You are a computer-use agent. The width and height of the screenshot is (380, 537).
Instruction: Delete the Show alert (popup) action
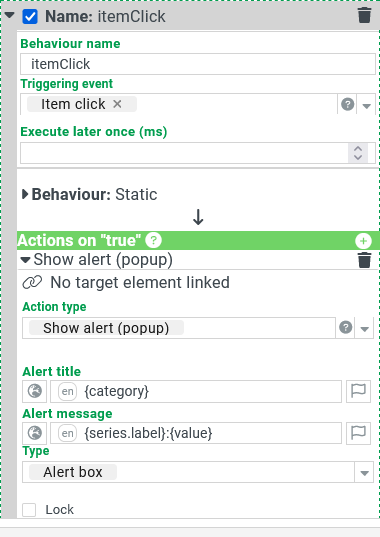point(364,260)
